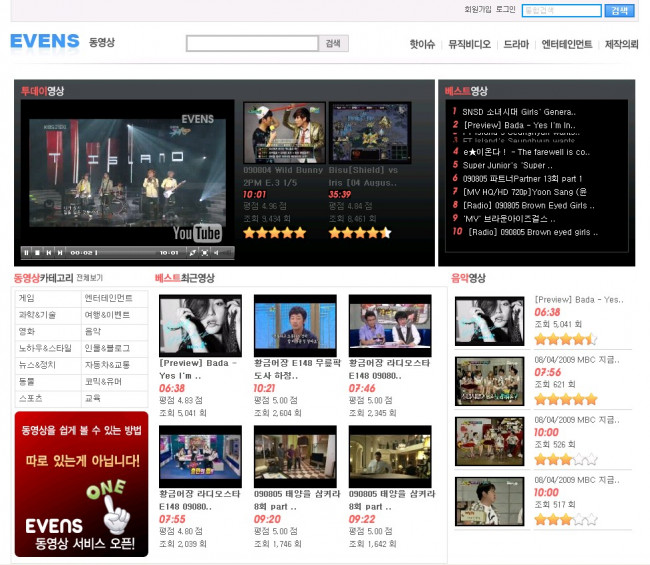The height and width of the screenshot is (565, 650).
Task: Open tenth best item [Radio] 090805 Brown eyed girls
Action: (x=533, y=232)
